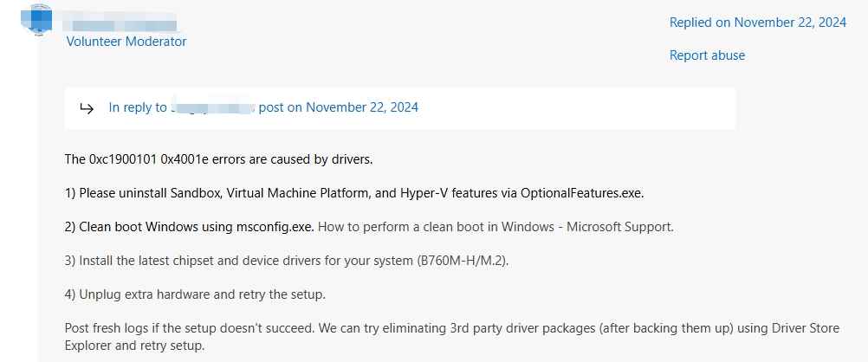
Task: Click step 4 Unplug extra hardware line
Action: (195, 294)
